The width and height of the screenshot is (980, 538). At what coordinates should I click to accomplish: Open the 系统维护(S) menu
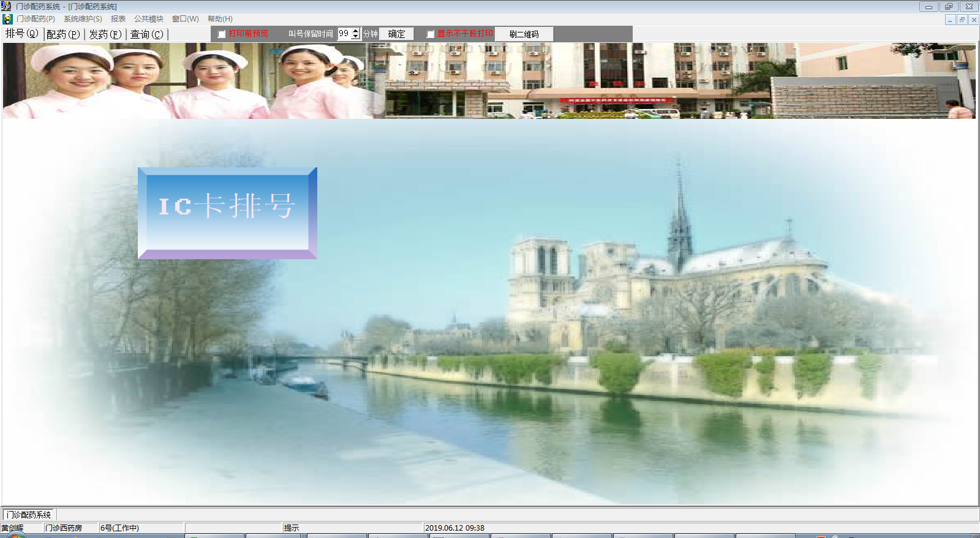83,19
